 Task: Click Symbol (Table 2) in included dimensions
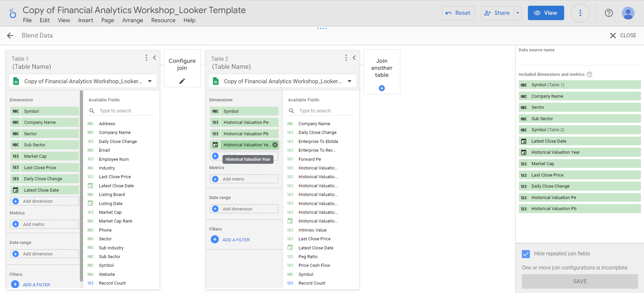click(x=580, y=130)
